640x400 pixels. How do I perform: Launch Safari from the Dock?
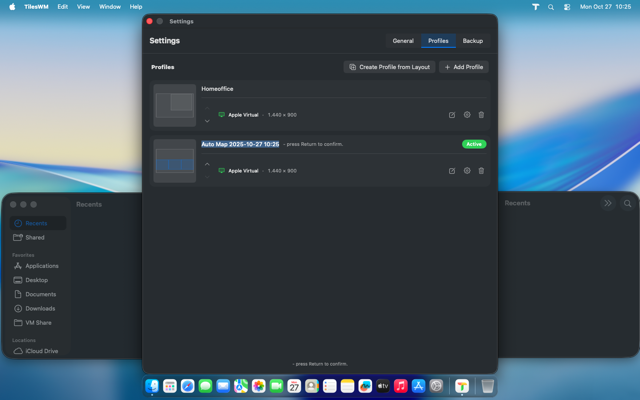tap(188, 386)
